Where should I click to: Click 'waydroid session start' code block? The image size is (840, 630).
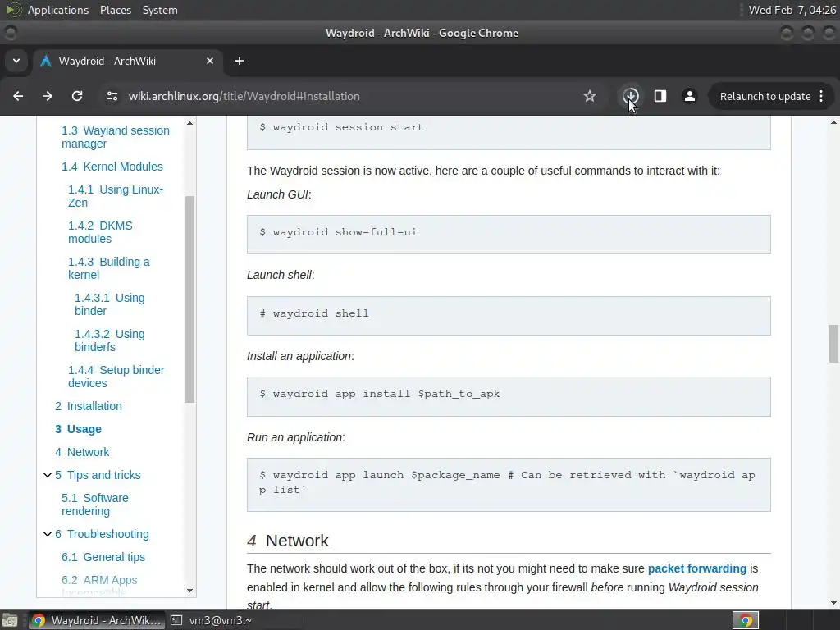coord(509,133)
